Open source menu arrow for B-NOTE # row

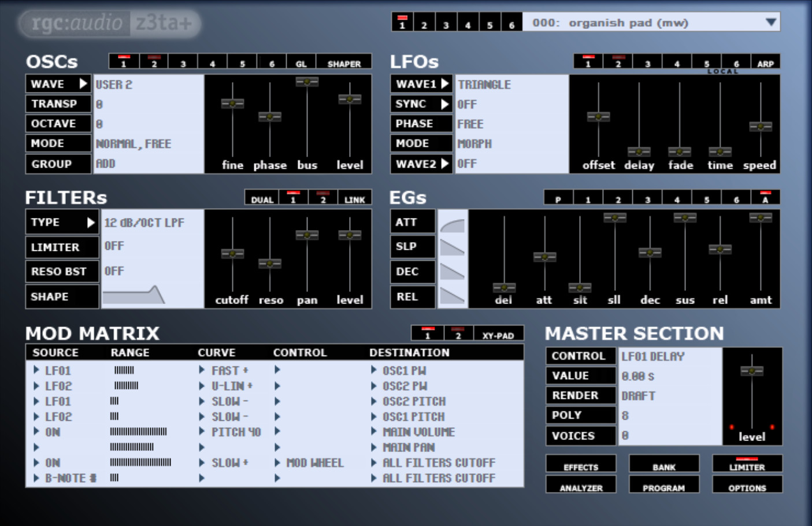36,478
